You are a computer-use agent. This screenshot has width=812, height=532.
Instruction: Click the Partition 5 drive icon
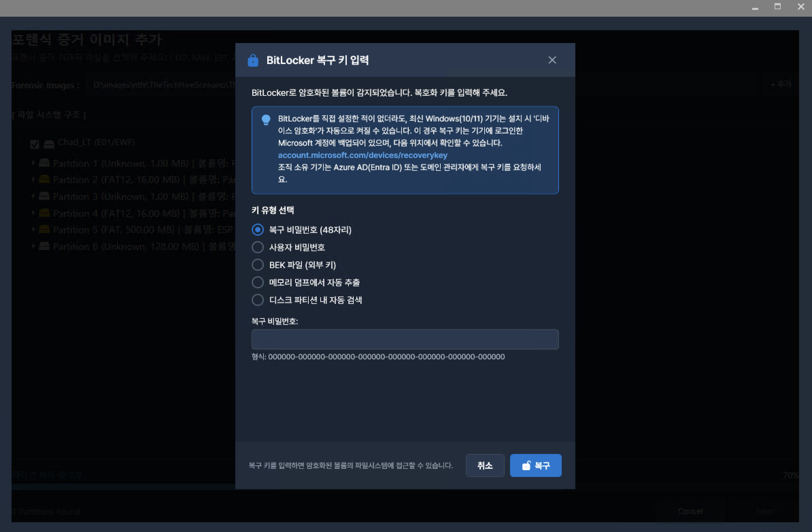point(44,229)
